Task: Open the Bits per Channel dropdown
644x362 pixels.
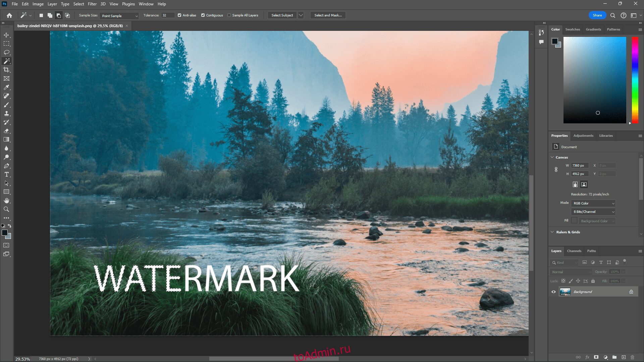Action: pyautogui.click(x=592, y=212)
